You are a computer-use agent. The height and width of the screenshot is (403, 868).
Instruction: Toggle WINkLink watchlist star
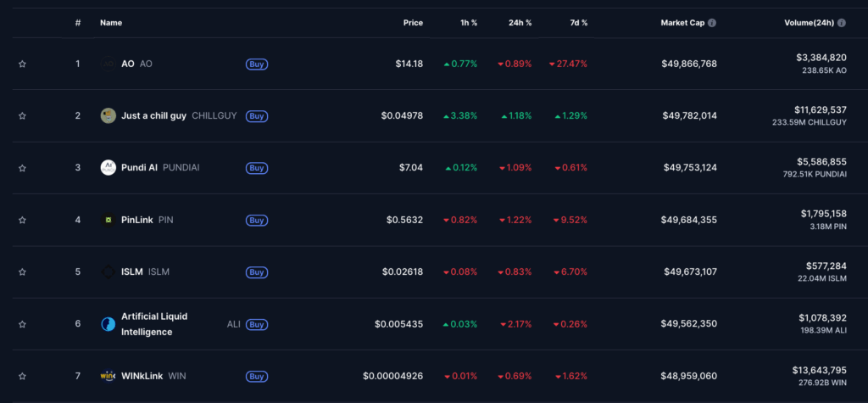22,376
